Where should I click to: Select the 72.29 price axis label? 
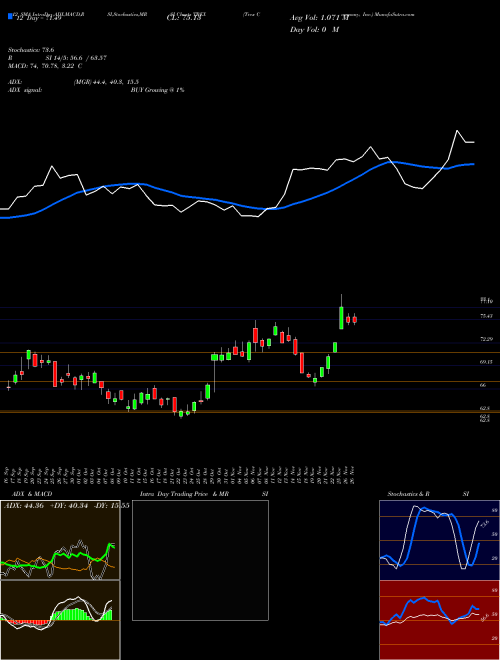tap(487, 339)
